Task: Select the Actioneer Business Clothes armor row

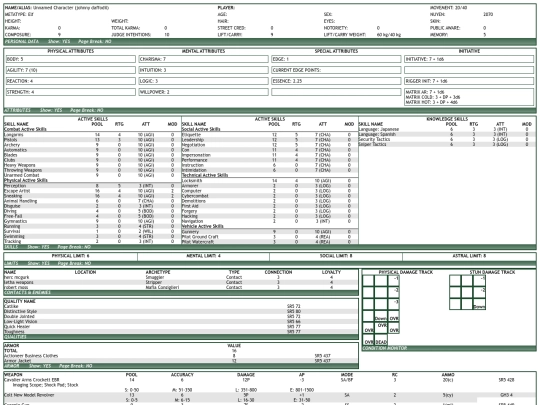Action: pyautogui.click(x=181, y=356)
